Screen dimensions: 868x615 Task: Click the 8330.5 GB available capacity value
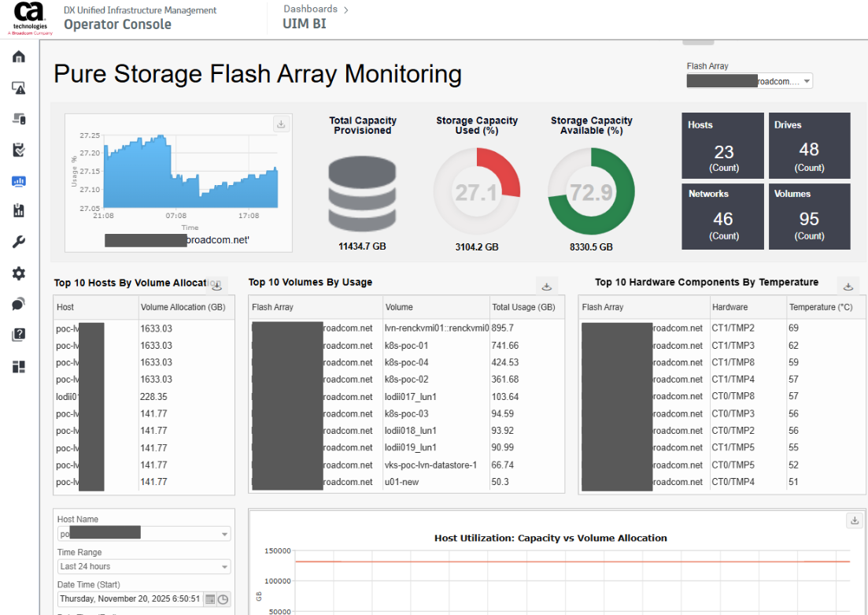[591, 247]
